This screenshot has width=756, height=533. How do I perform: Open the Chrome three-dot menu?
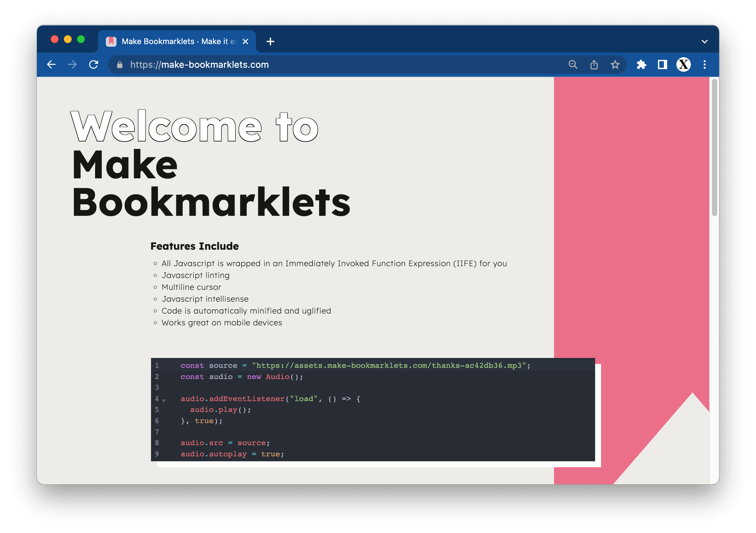click(x=705, y=64)
